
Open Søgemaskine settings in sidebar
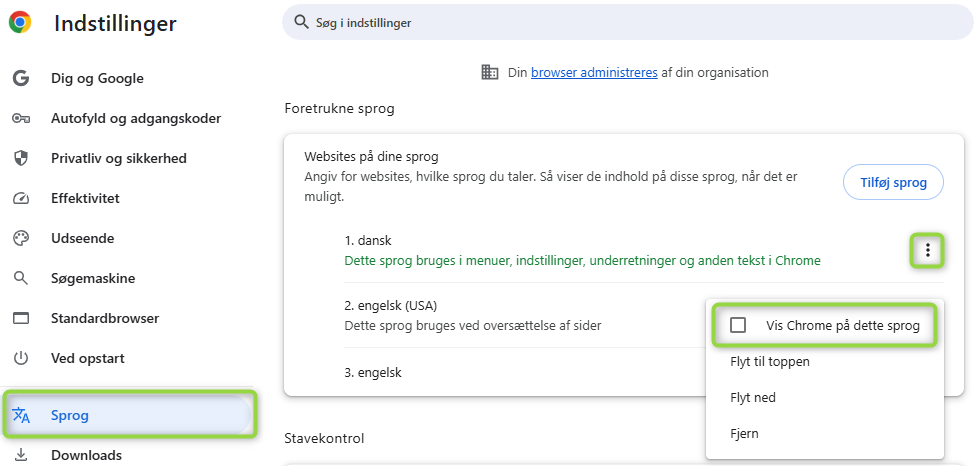tap(93, 278)
